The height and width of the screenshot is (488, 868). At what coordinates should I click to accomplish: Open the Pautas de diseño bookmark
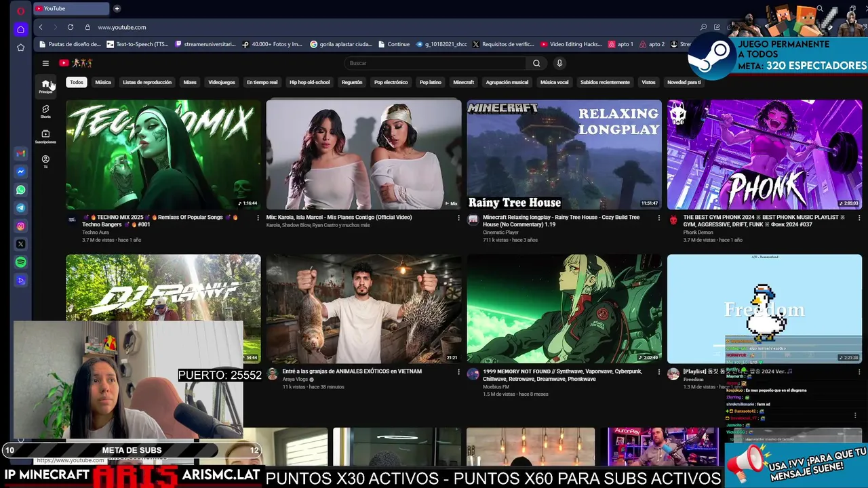pos(70,44)
